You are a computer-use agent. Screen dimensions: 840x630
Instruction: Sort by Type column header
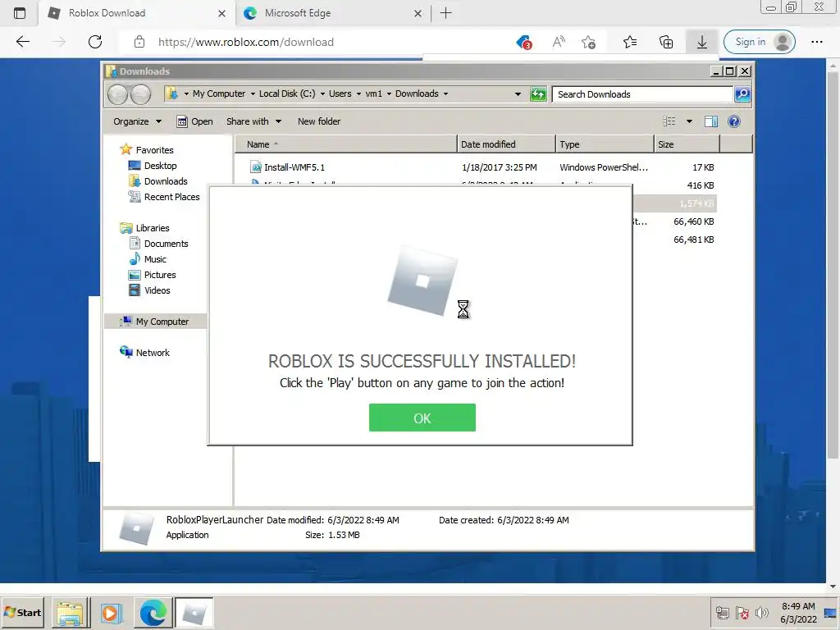point(605,144)
